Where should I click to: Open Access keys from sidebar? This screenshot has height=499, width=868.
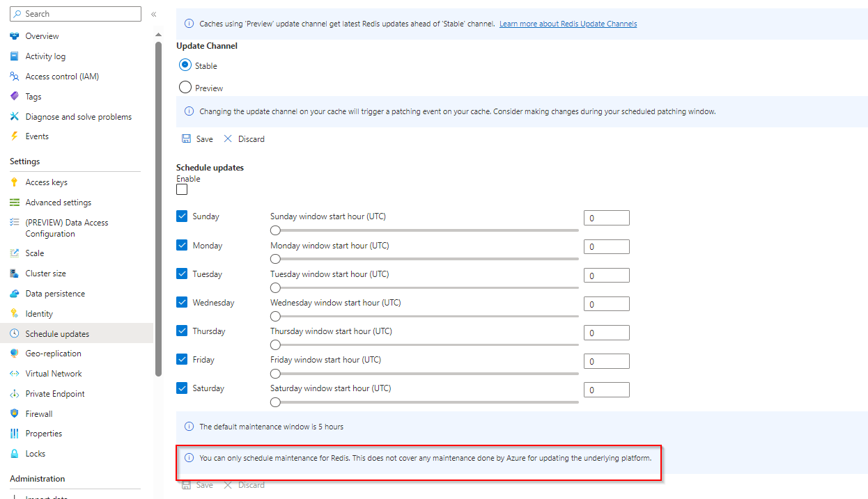77,182
